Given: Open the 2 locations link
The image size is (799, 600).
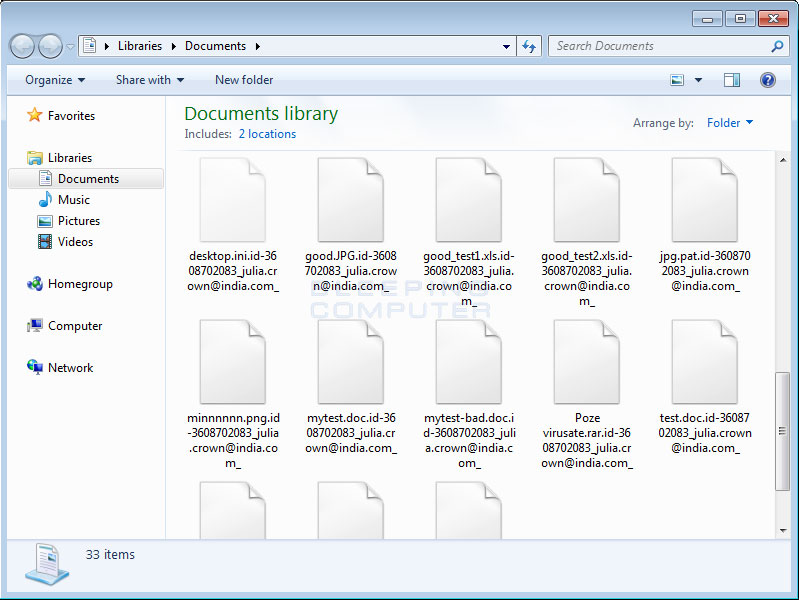Looking at the screenshot, I should coord(267,134).
